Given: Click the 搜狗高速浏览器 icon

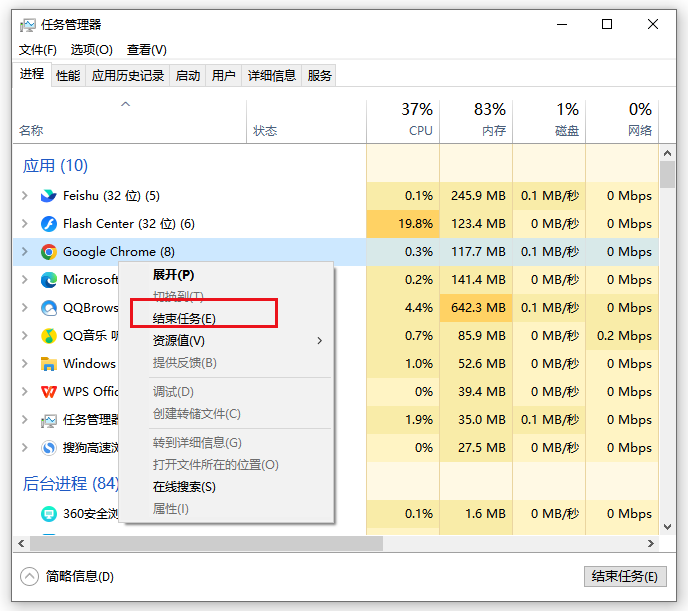Looking at the screenshot, I should point(48,448).
